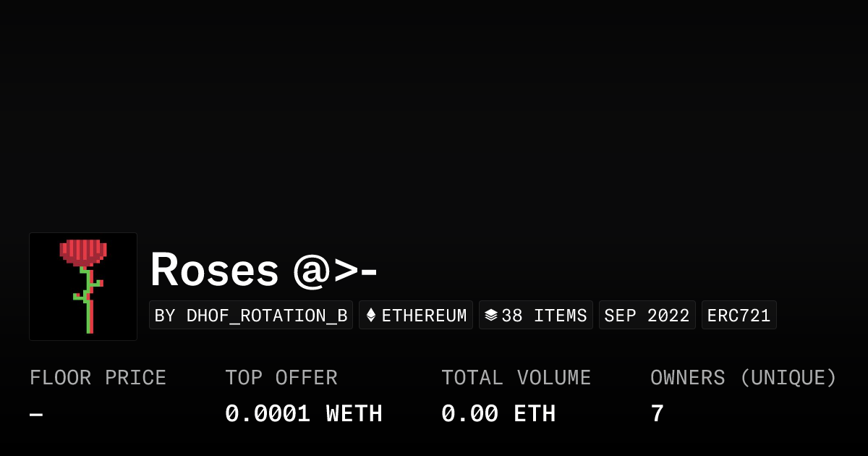The width and height of the screenshot is (868, 456).
Task: Click the stacked layers items icon
Action: 491,316
